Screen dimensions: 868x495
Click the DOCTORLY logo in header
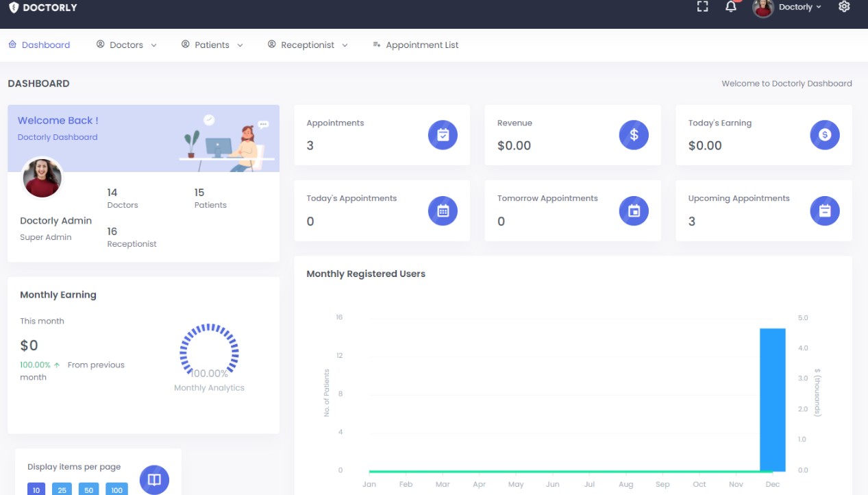pos(42,8)
